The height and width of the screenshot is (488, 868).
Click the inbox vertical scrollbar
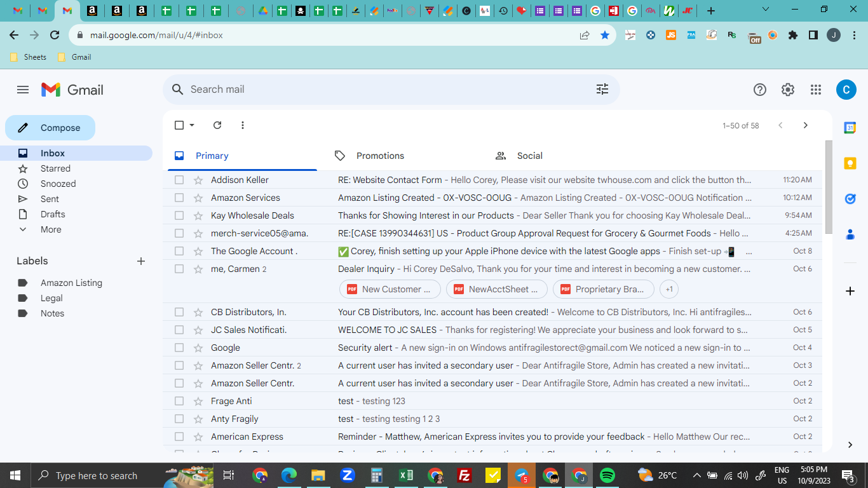828,187
